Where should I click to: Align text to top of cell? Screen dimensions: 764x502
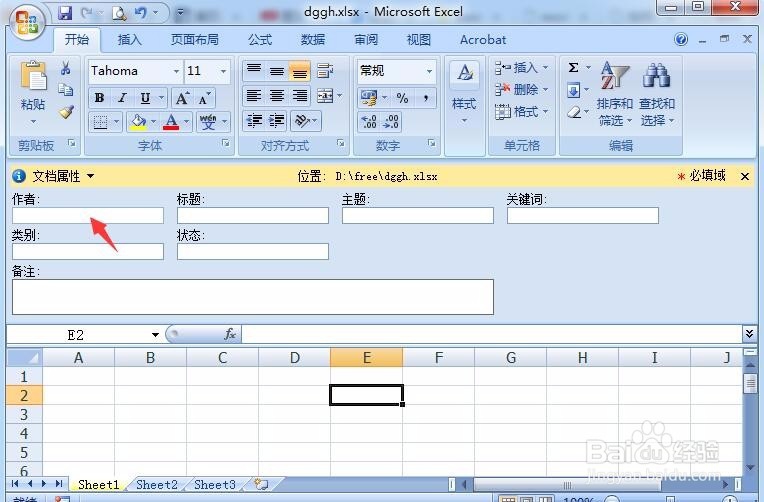pyautogui.click(x=254, y=71)
